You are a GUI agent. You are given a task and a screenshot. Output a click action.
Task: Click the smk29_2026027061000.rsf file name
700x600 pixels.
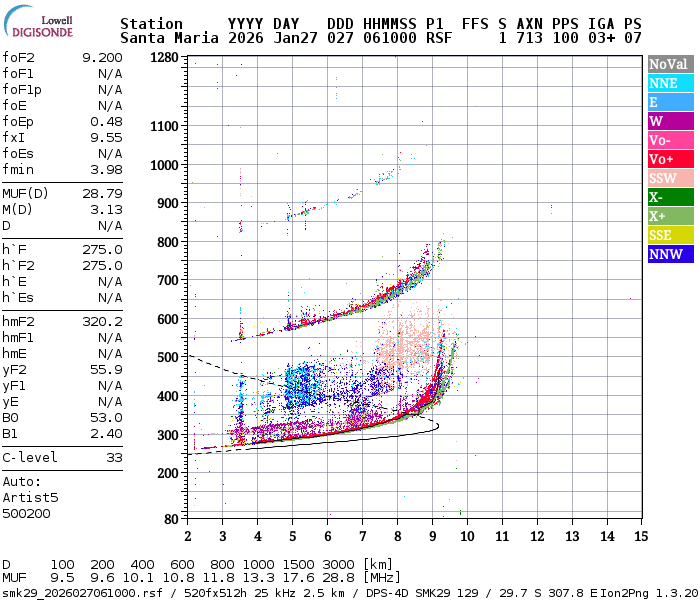[82, 593]
